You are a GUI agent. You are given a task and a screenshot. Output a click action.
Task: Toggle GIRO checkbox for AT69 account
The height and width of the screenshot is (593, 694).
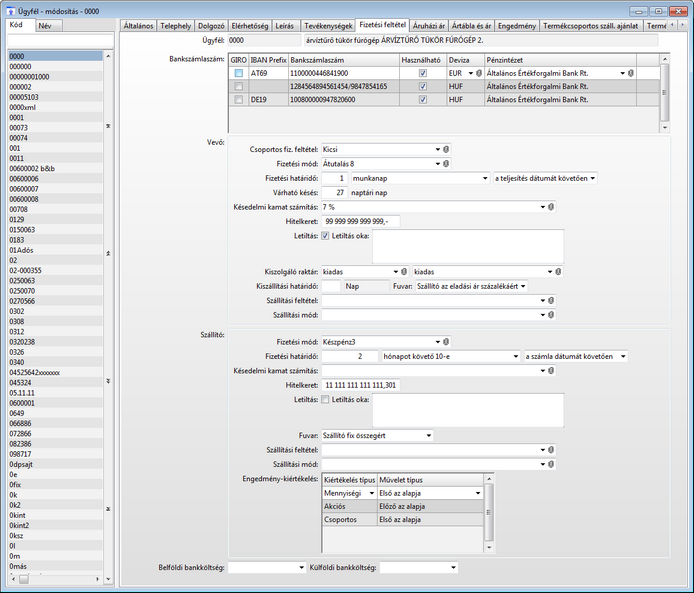(238, 74)
